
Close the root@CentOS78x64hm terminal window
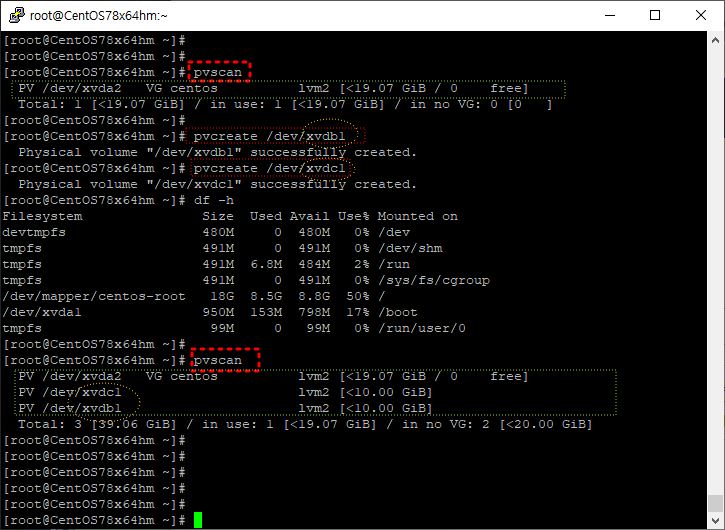coord(700,15)
